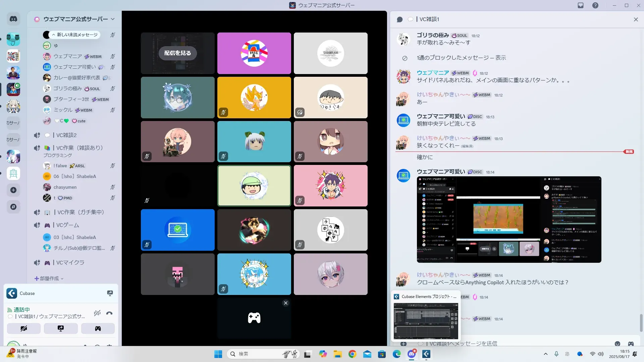The width and height of the screenshot is (644, 362).
Task: Turn on camera in voice panel
Action: point(24,328)
